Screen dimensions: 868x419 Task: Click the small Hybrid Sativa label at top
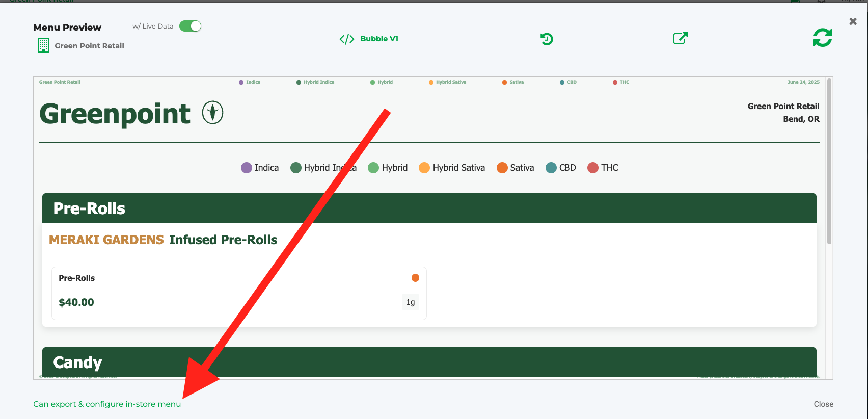tap(451, 82)
